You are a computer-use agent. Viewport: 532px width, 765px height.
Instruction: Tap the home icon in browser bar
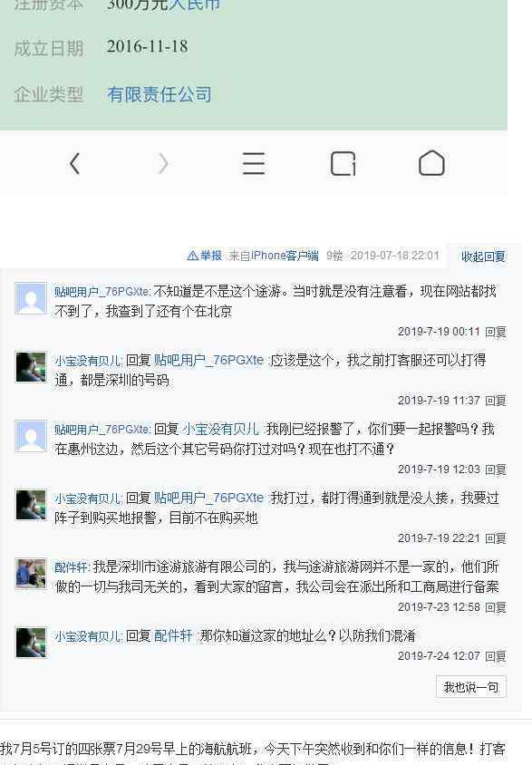point(431,163)
